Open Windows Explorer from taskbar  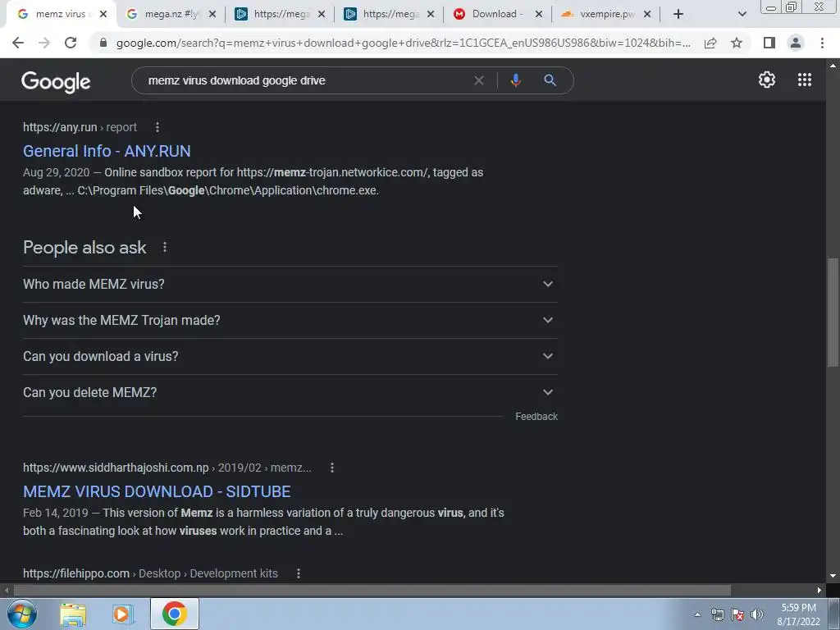[x=73, y=614]
